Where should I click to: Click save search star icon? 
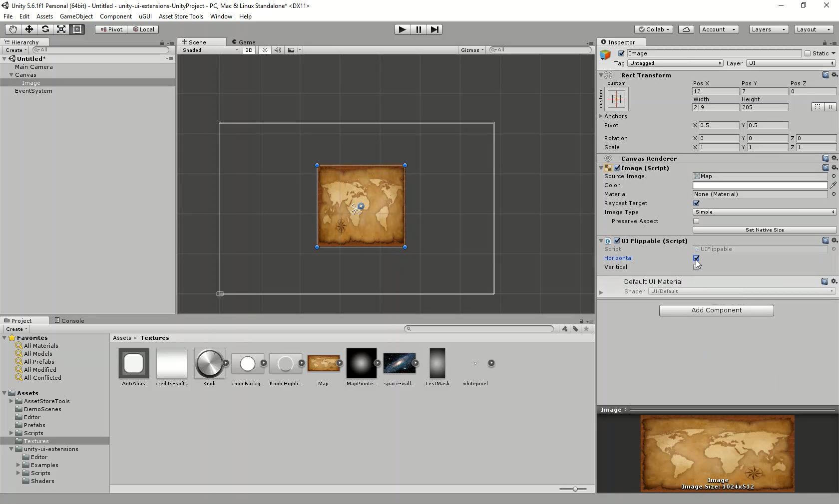tap(586, 329)
